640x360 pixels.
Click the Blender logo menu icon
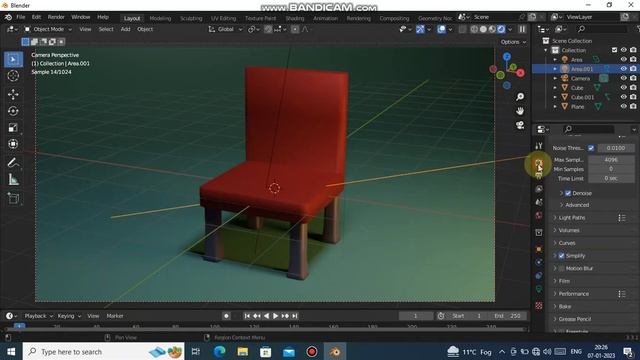(8, 17)
